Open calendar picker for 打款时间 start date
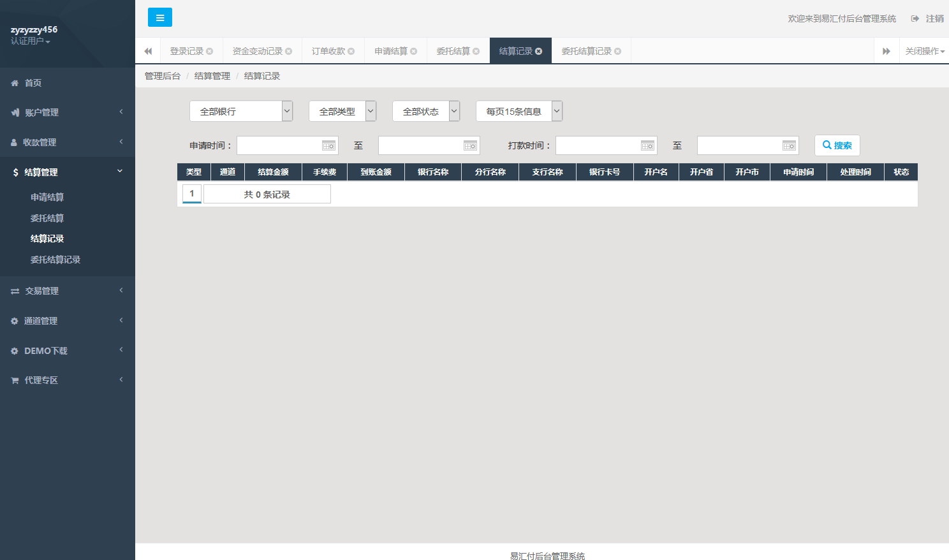The width and height of the screenshot is (949, 560). tap(647, 146)
